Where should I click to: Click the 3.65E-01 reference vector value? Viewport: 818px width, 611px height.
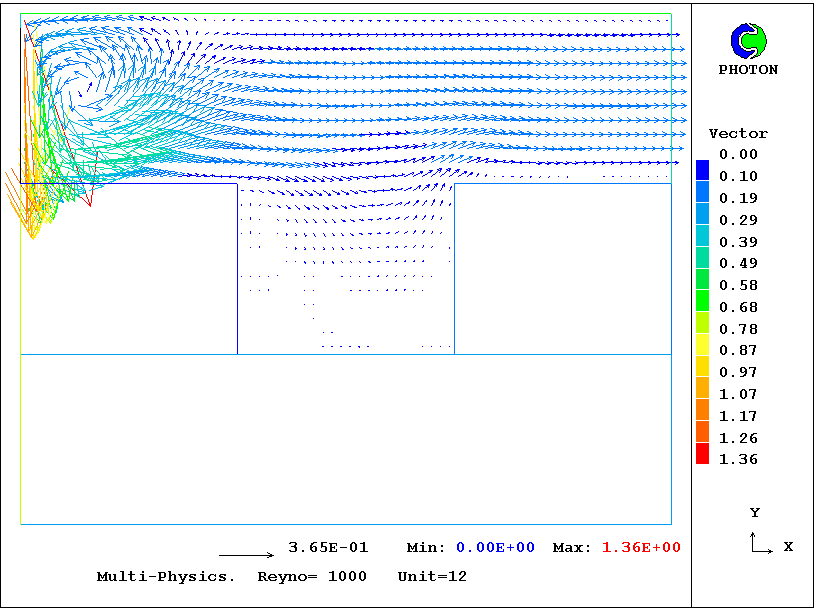pos(328,548)
